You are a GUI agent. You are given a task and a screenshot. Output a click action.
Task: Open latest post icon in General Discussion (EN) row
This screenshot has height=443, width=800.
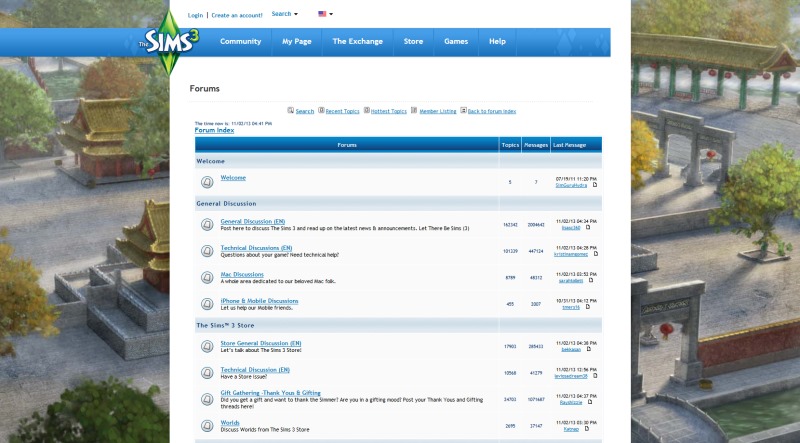(588, 228)
